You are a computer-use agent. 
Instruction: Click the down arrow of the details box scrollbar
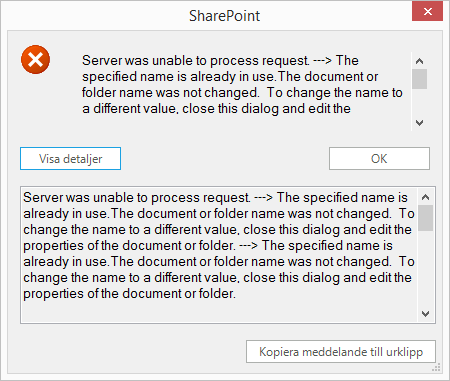tap(425, 314)
